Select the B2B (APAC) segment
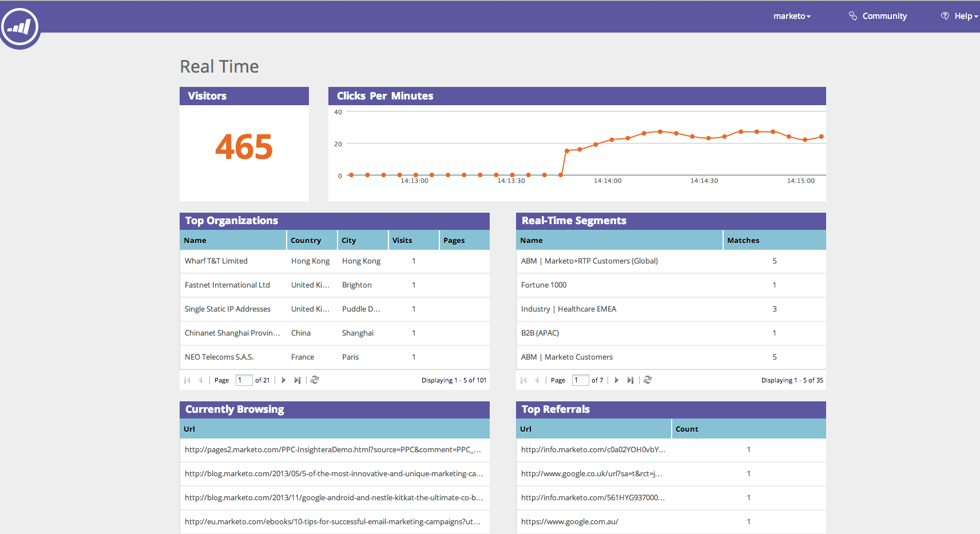Viewport: 980px width, 534px height. coord(540,333)
